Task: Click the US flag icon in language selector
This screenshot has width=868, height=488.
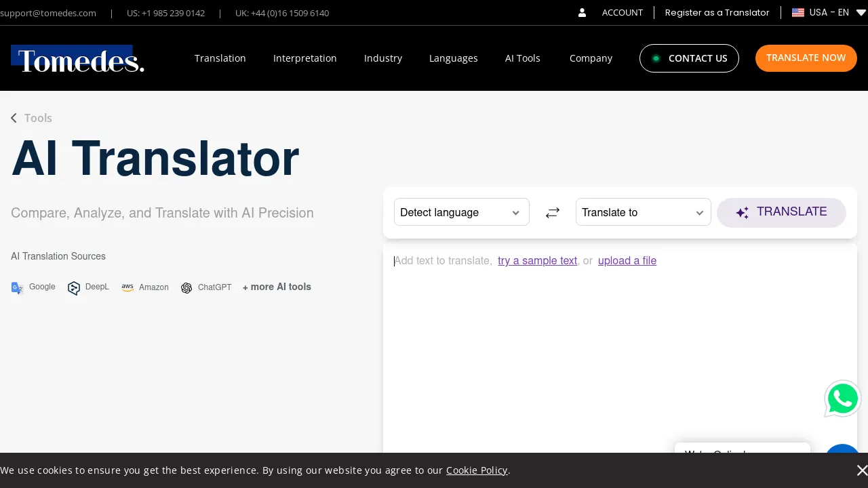Action: click(798, 12)
